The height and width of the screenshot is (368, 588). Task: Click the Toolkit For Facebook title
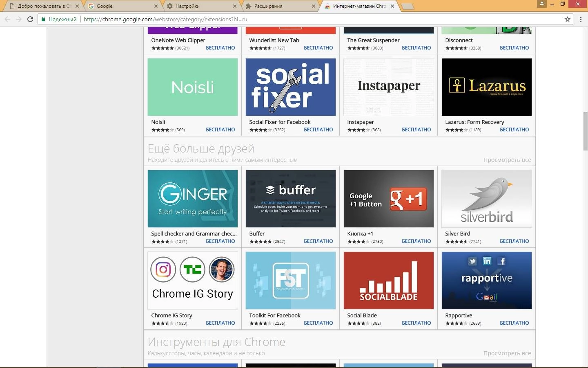tap(275, 315)
